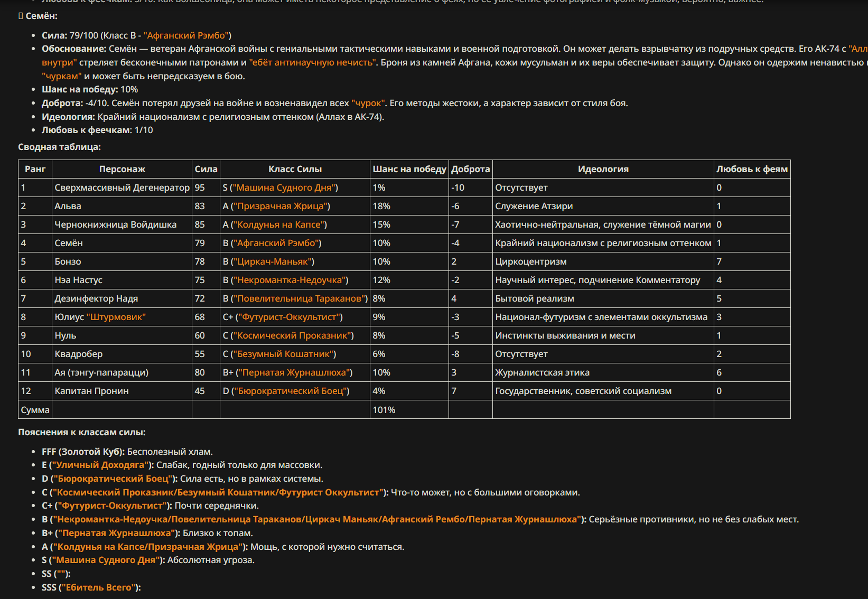Viewport: 868px width, 599px height.
Task: Click the 'C+ ("Футурист-Оккультист")' table cell
Action: point(295,317)
